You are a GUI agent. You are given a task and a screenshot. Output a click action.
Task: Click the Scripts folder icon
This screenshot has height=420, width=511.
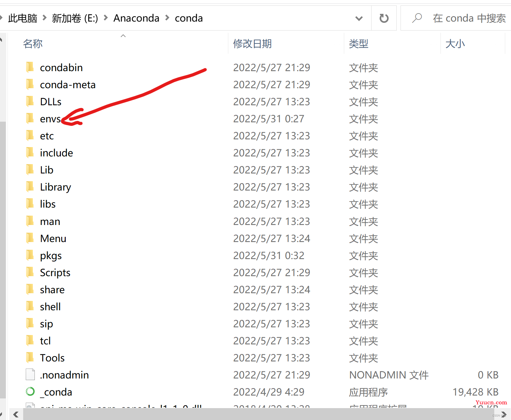pyautogui.click(x=30, y=272)
